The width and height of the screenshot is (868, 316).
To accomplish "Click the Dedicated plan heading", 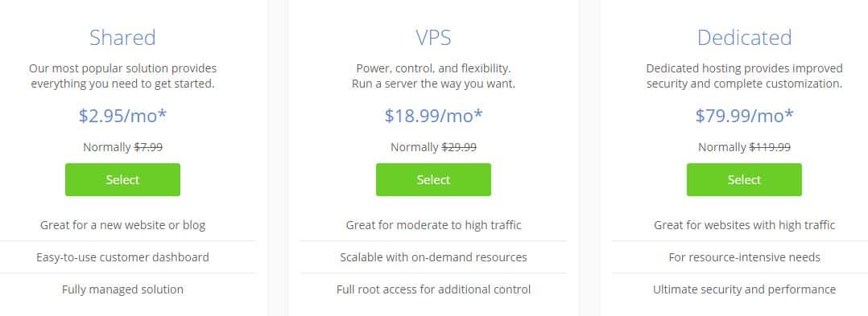I will click(744, 38).
